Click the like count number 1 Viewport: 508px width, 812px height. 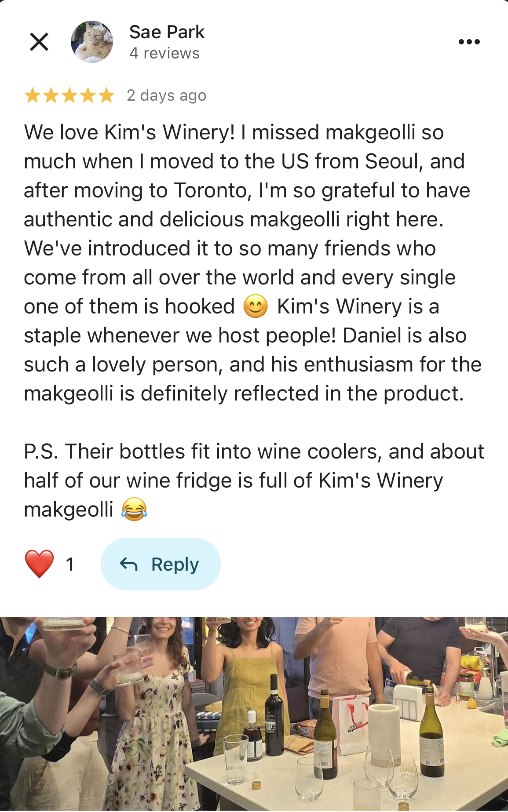pos(70,564)
